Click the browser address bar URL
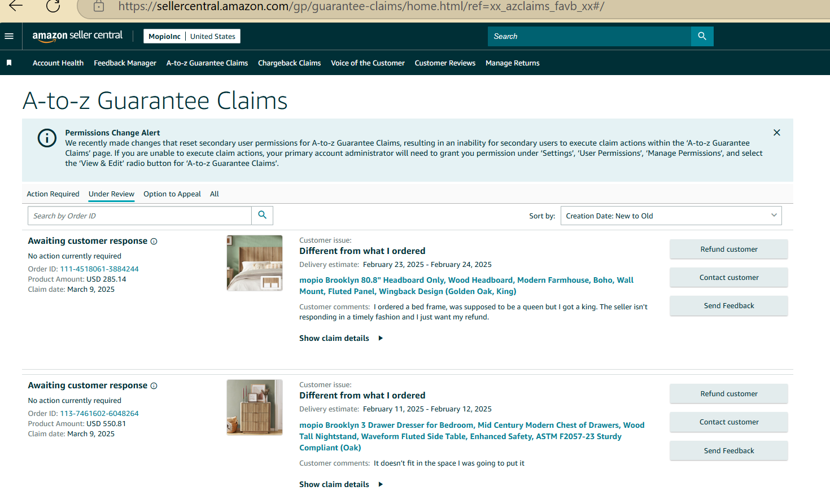 click(x=361, y=6)
